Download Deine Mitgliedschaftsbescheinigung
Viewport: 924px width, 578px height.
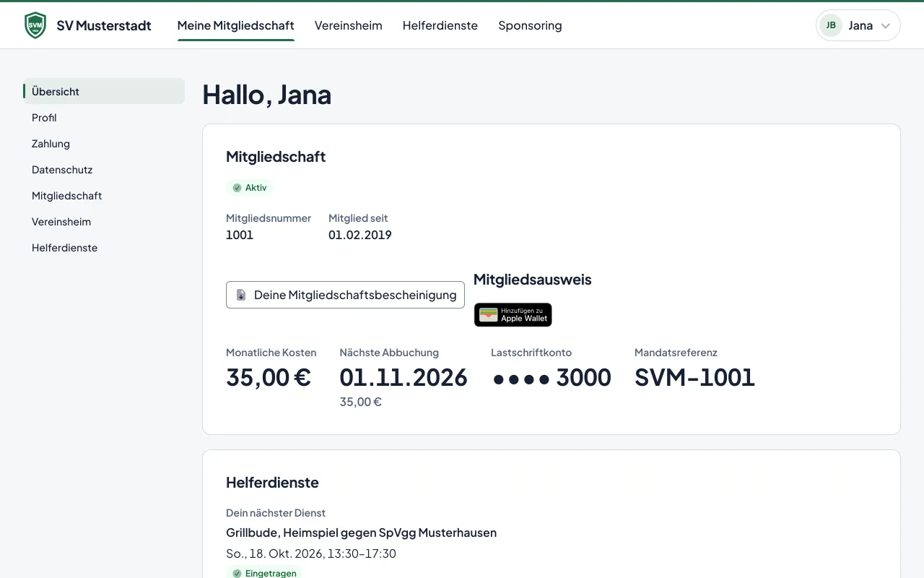[345, 295]
